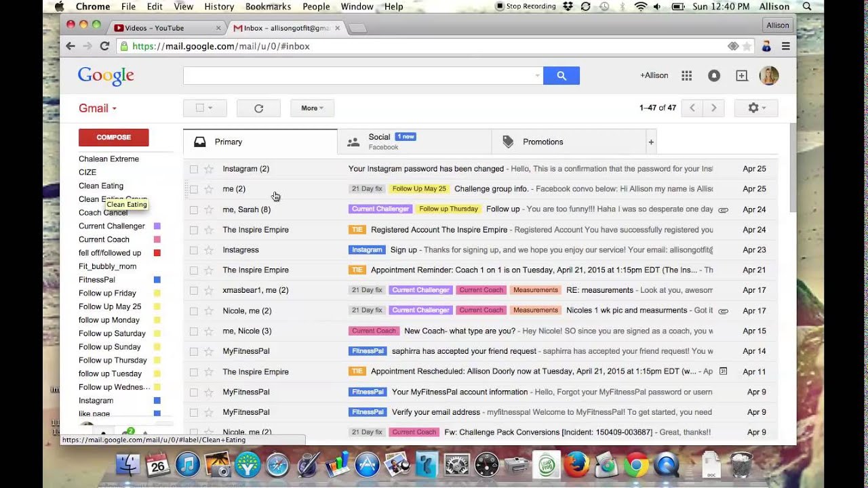The width and height of the screenshot is (868, 488).
Task: Click the add inbox tab plus icon
Action: (651, 142)
